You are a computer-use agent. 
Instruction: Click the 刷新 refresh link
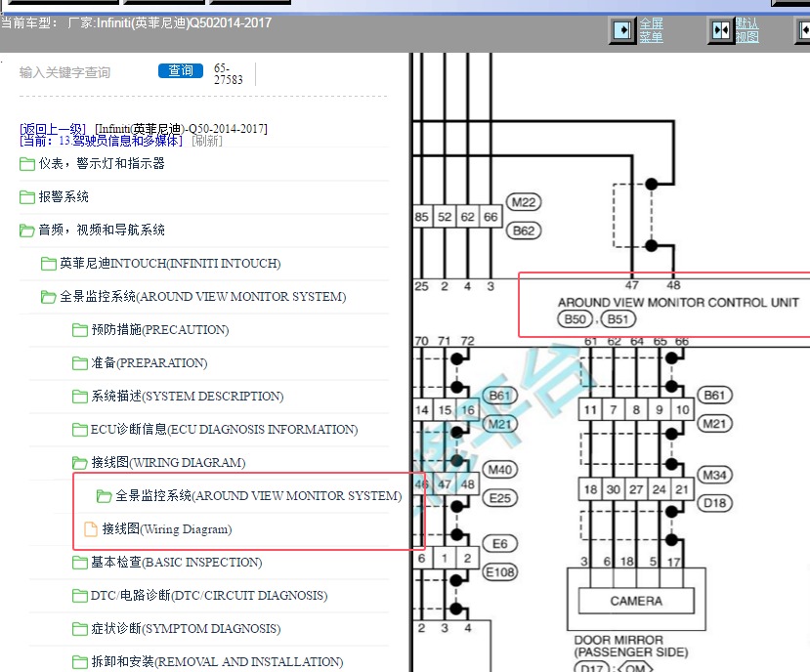tap(206, 141)
